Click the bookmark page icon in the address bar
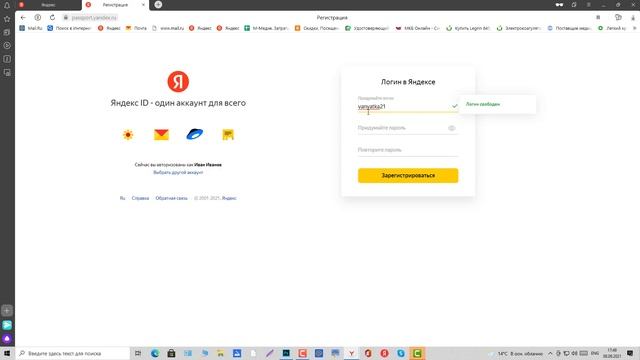 (598, 18)
